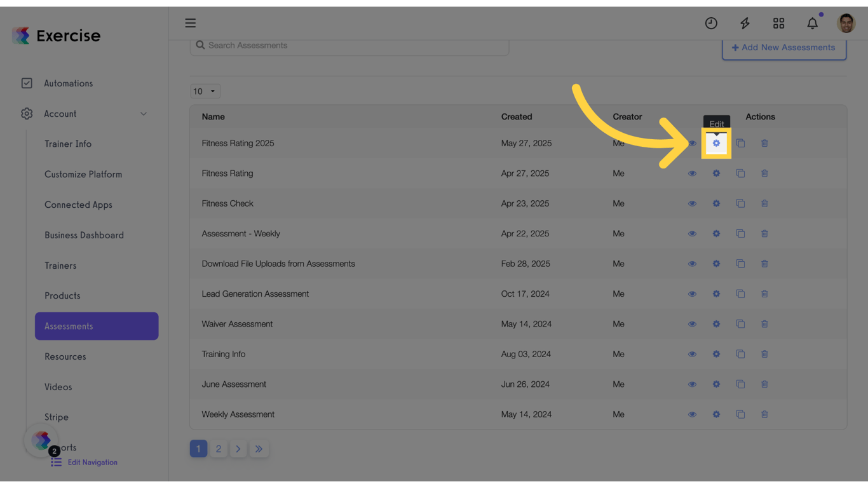The height and width of the screenshot is (488, 868).
Task: Open the clock history icon in the top bar
Action: (711, 24)
